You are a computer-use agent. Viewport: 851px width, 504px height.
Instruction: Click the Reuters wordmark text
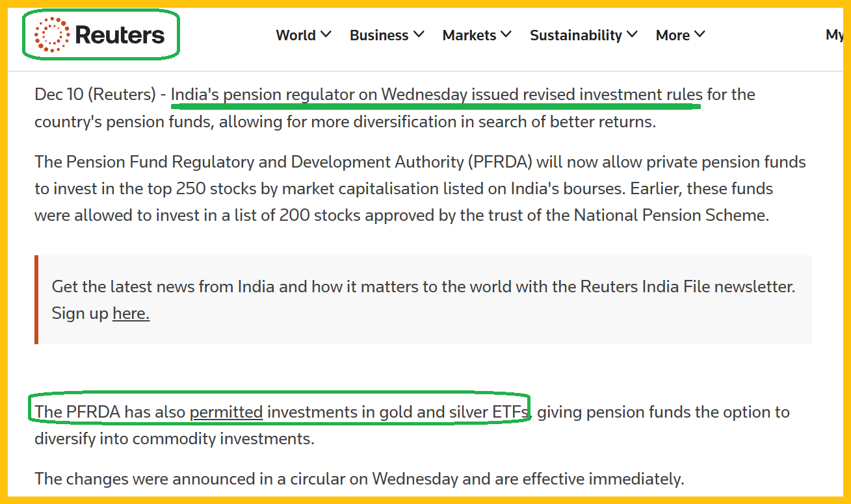pyautogui.click(x=120, y=35)
